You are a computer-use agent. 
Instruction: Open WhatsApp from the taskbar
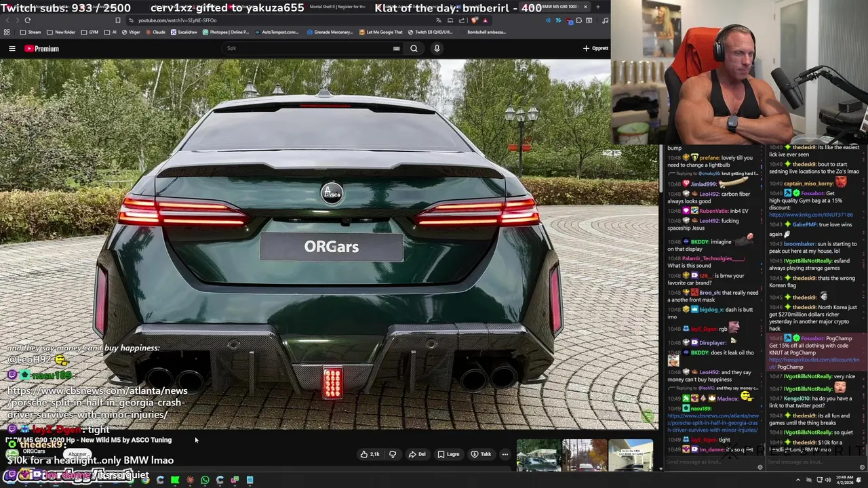click(205, 480)
